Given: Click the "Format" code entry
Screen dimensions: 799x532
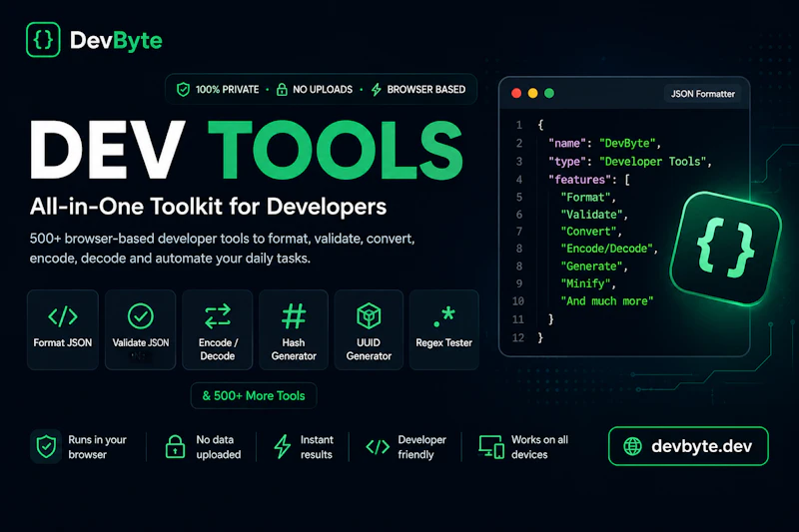Looking at the screenshot, I should tap(588, 197).
